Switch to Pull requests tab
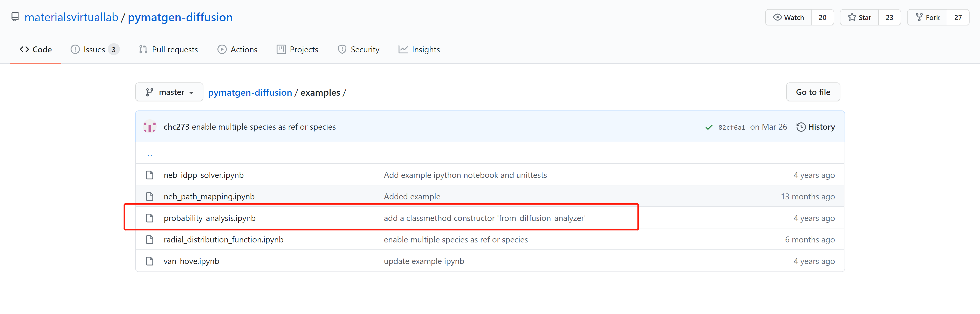Screen dimensions: 980x314 [169, 50]
